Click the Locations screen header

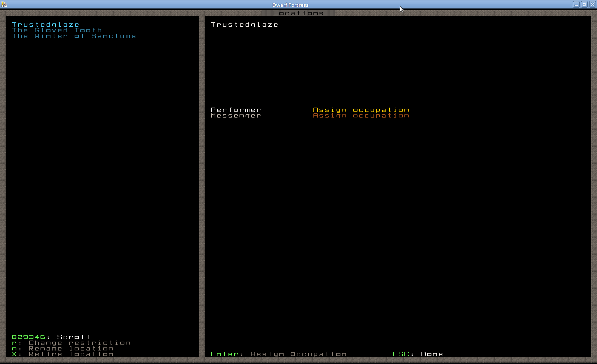[298, 13]
